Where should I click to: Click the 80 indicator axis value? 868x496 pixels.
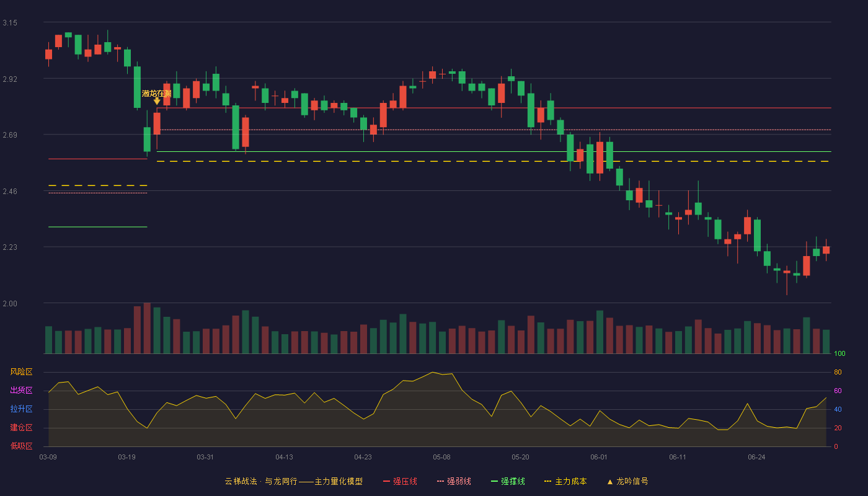click(x=838, y=373)
